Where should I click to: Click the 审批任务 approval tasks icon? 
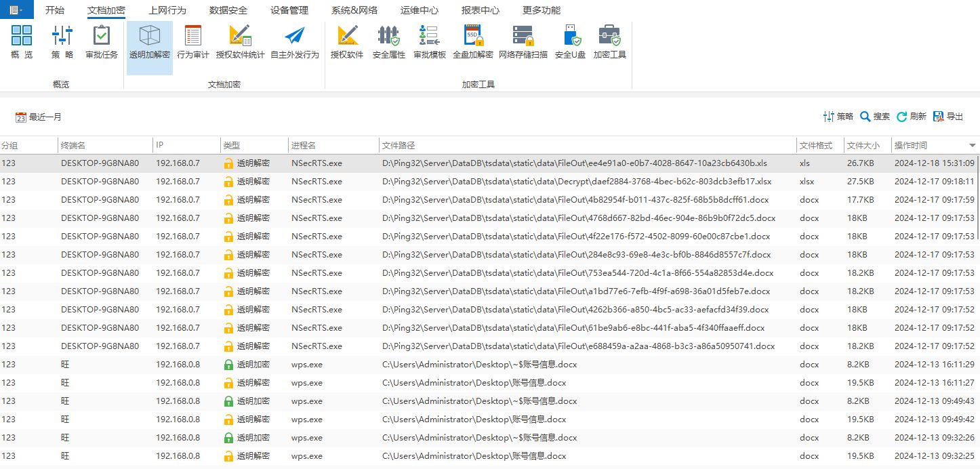tap(102, 42)
